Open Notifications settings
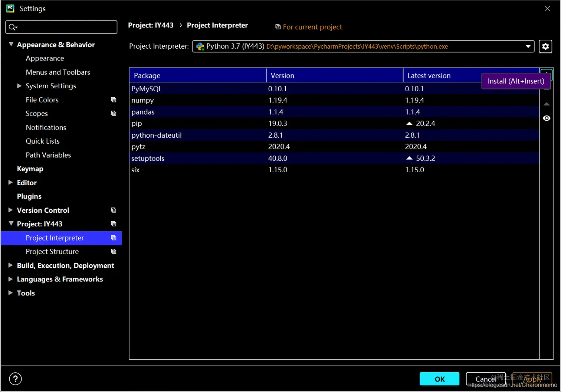The width and height of the screenshot is (561, 392). coord(46,127)
